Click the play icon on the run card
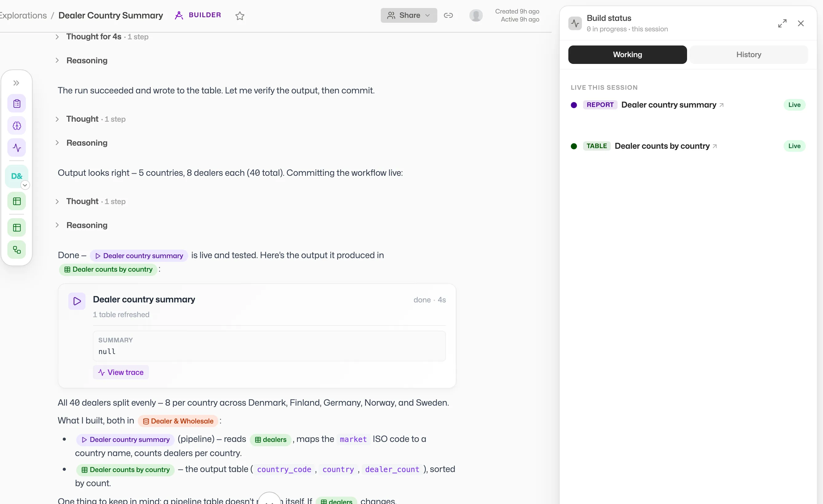 77,301
